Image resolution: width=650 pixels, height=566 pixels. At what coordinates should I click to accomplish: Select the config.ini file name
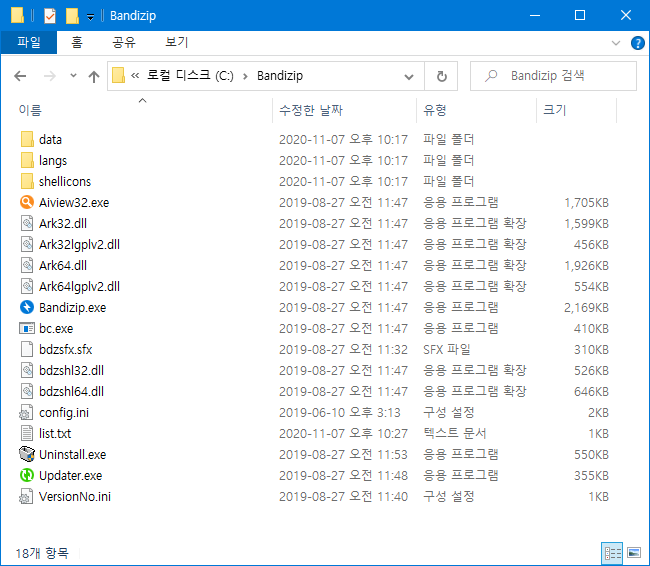[x=64, y=413]
